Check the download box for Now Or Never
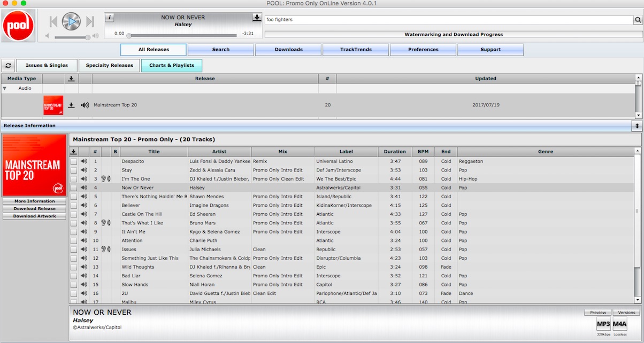Image resolution: width=644 pixels, height=343 pixels. point(74,188)
